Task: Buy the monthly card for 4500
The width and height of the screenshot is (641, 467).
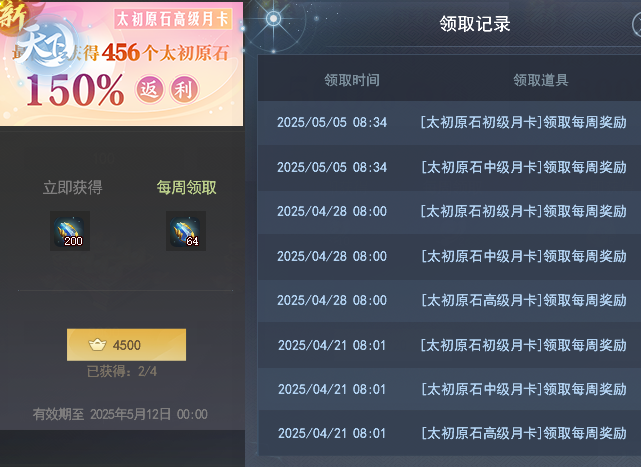Action: tap(126, 345)
